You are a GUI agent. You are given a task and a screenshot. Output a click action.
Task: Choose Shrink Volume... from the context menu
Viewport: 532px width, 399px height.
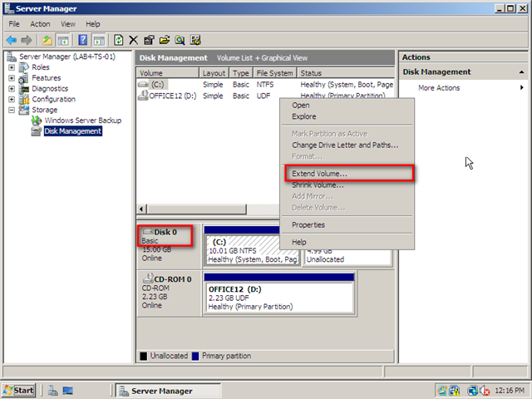[347, 185]
